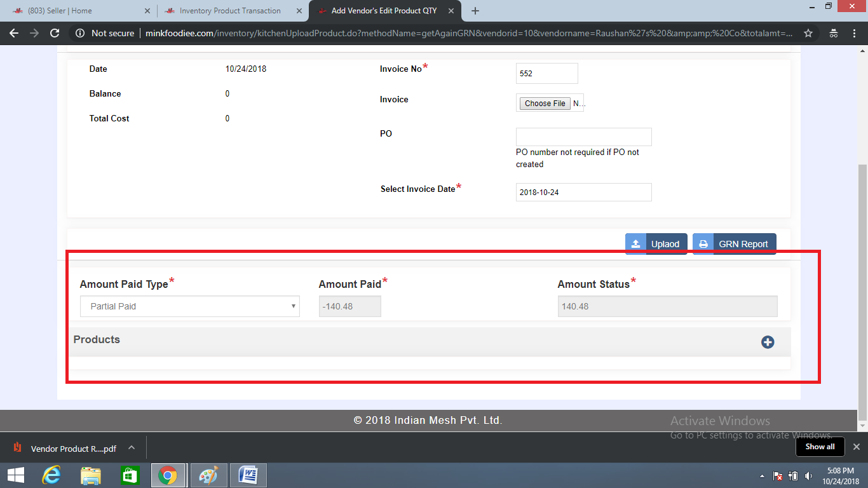This screenshot has height=488, width=868.
Task: Click the Chrome taskbar icon
Action: [x=168, y=475]
